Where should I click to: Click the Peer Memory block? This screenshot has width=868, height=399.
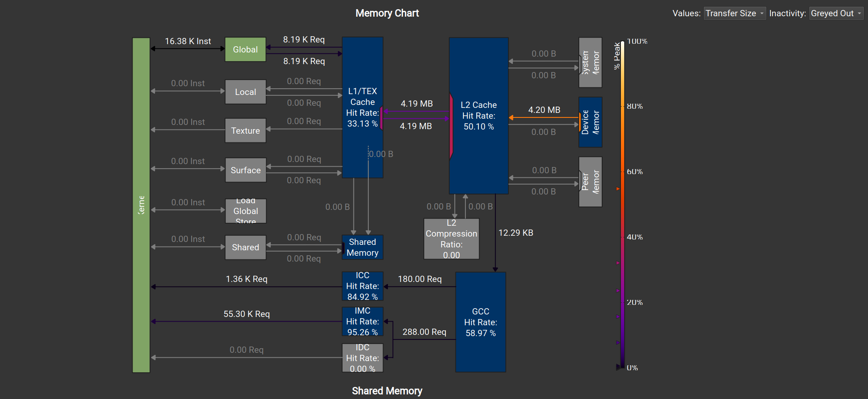(590, 182)
